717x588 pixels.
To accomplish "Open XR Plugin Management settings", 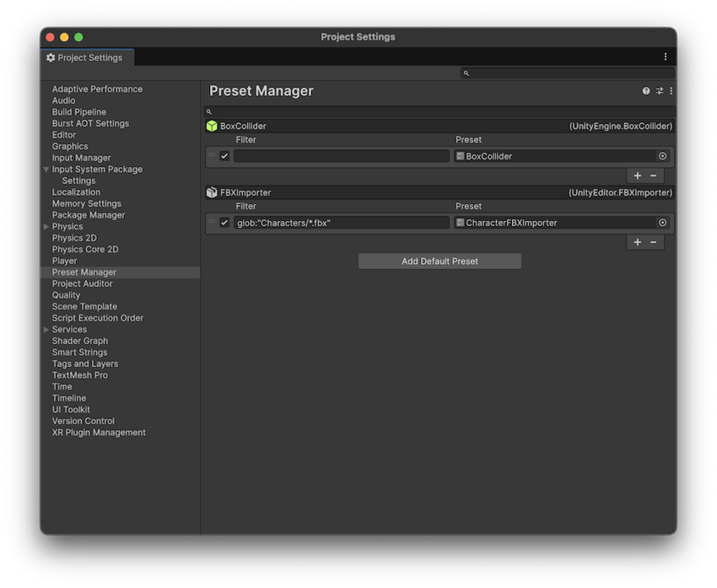I will pos(99,433).
